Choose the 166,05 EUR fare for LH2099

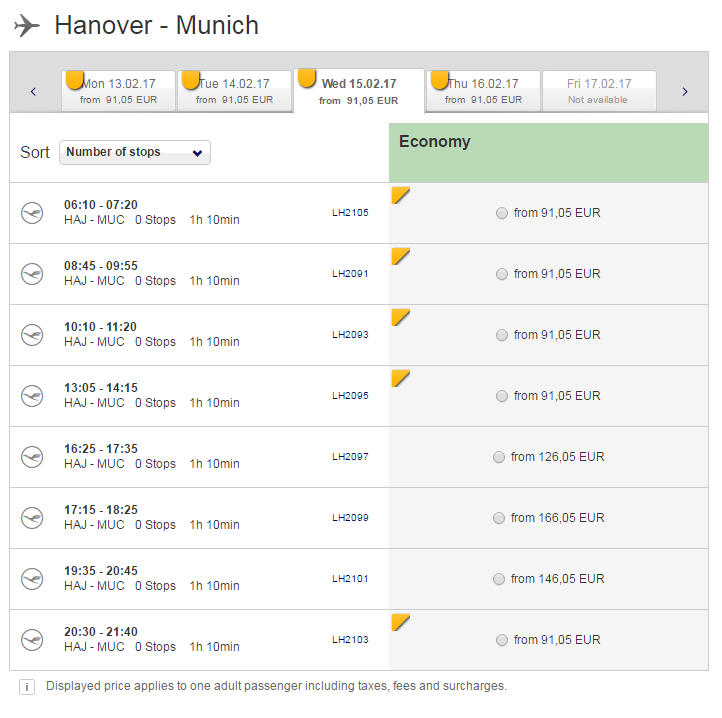(x=499, y=518)
